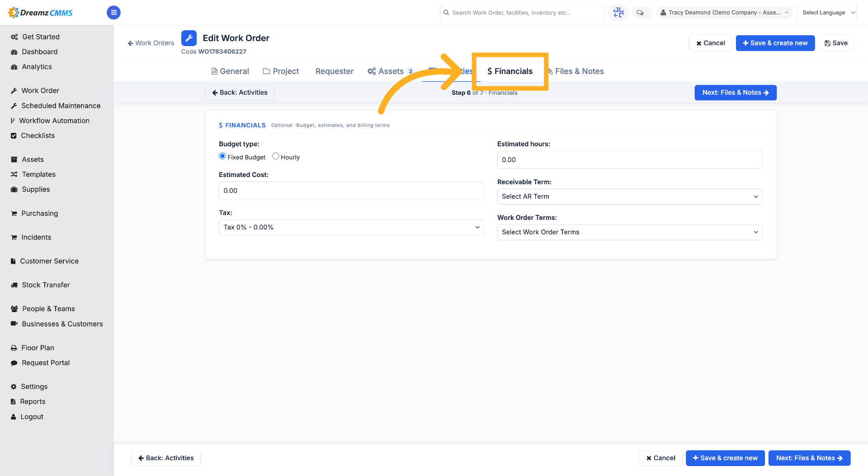The image size is (868, 476).
Task: Open the chat messages icon
Action: point(640,13)
